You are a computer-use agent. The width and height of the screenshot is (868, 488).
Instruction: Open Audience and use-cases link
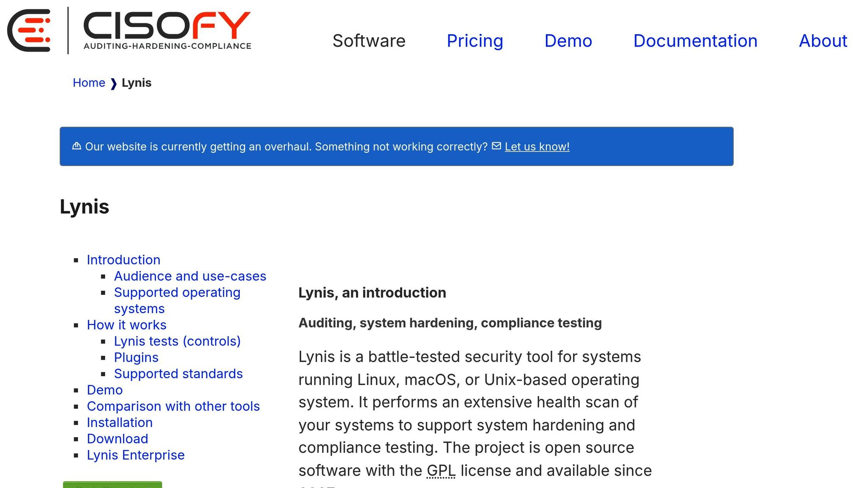point(190,276)
